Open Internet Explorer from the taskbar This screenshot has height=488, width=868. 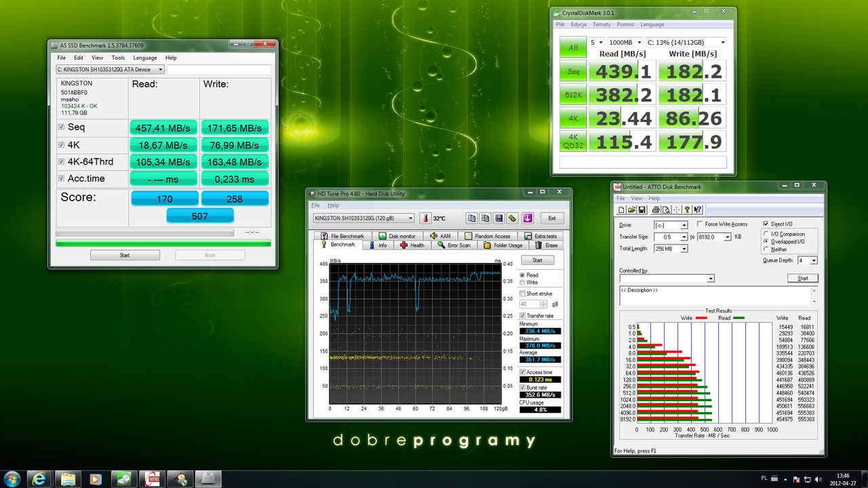tap(39, 479)
